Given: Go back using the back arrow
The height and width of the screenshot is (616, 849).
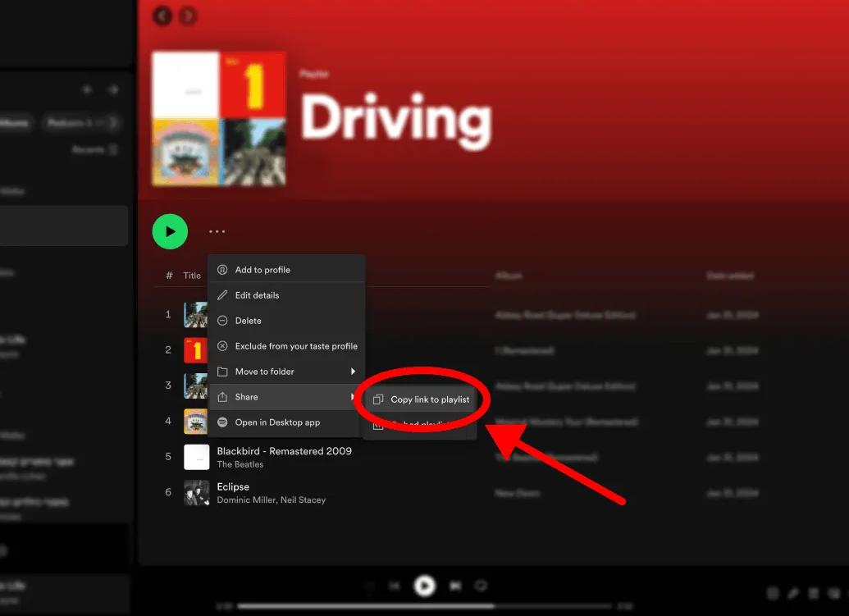Looking at the screenshot, I should pyautogui.click(x=163, y=16).
